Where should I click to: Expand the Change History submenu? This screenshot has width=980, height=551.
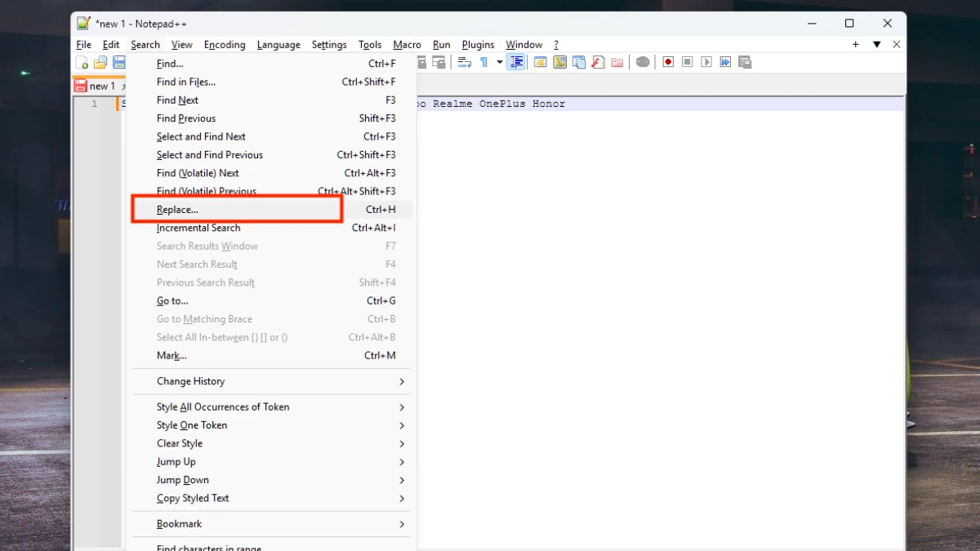273,381
